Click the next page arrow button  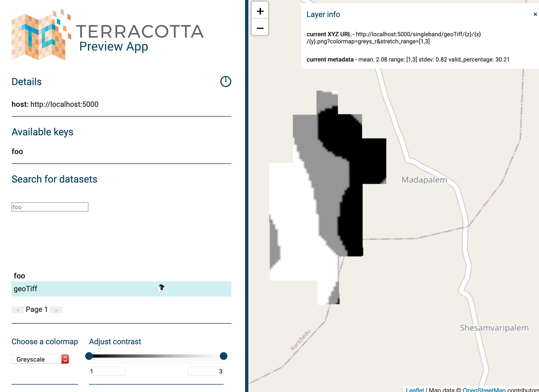(x=56, y=310)
